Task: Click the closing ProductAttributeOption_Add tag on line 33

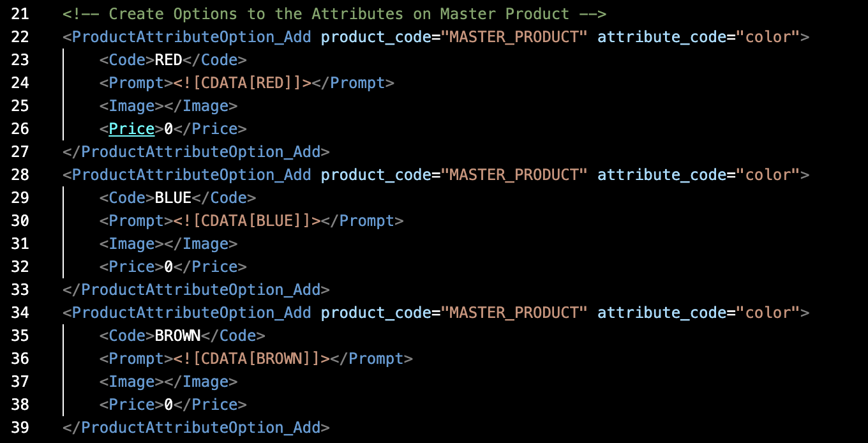Action: (x=196, y=290)
